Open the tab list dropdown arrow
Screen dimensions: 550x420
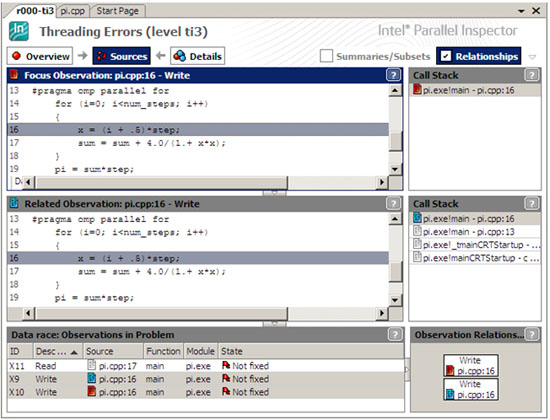click(x=521, y=11)
